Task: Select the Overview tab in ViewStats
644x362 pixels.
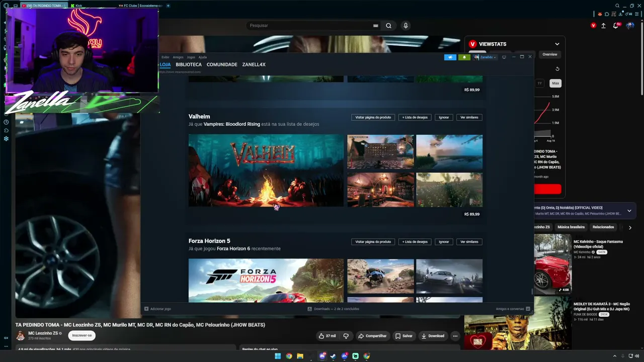Action: pyautogui.click(x=550, y=54)
